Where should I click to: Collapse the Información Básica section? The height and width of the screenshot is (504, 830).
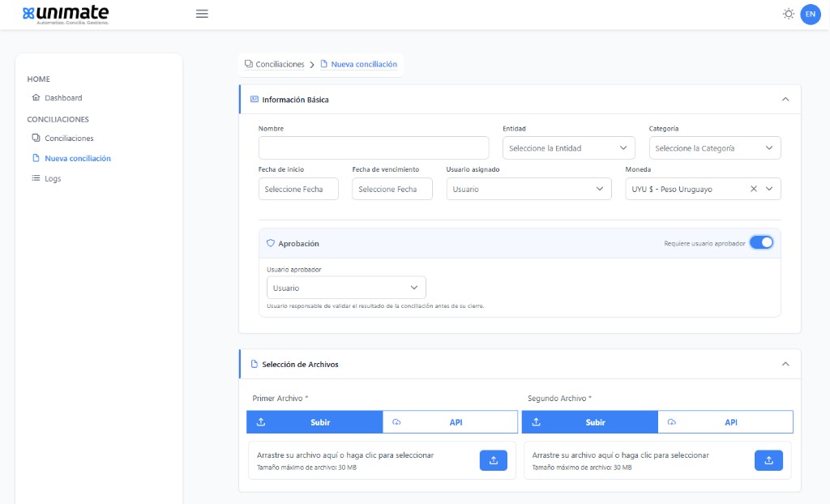pos(785,99)
